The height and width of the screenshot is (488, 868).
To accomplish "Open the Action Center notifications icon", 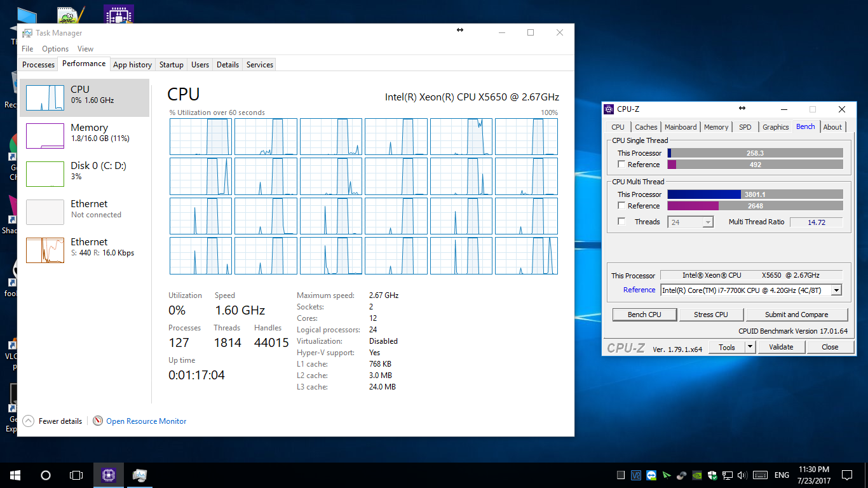I will 847,475.
